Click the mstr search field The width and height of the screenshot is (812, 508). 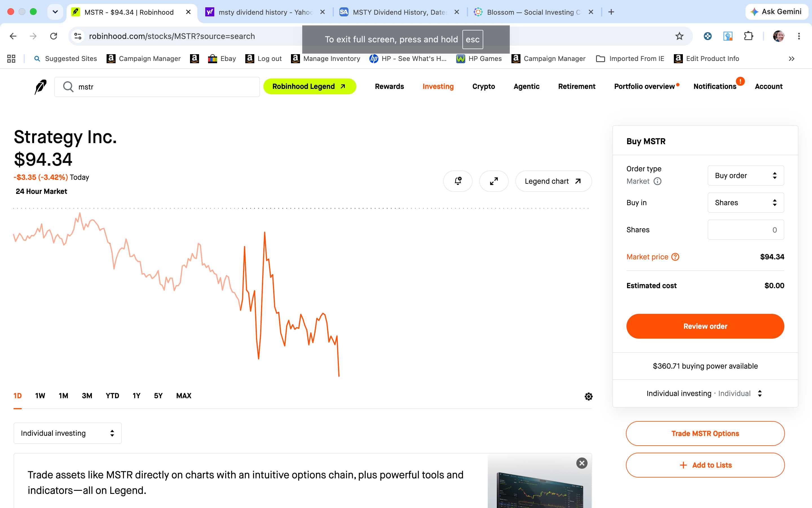click(157, 87)
